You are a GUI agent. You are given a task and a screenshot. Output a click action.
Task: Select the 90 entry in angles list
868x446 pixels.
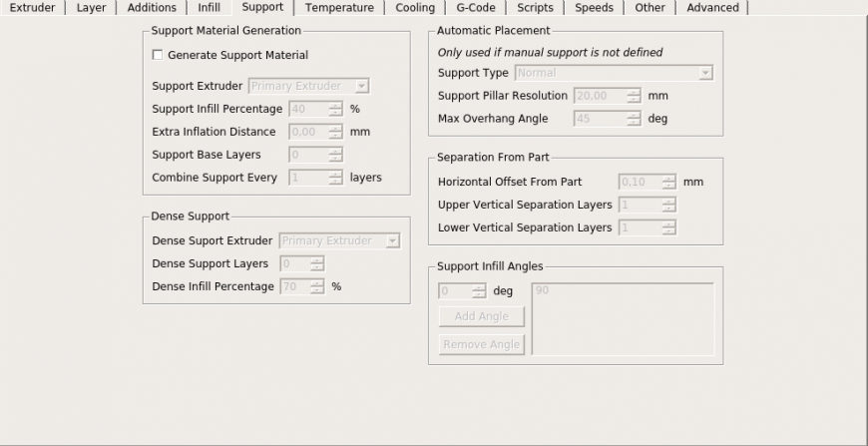[543, 290]
